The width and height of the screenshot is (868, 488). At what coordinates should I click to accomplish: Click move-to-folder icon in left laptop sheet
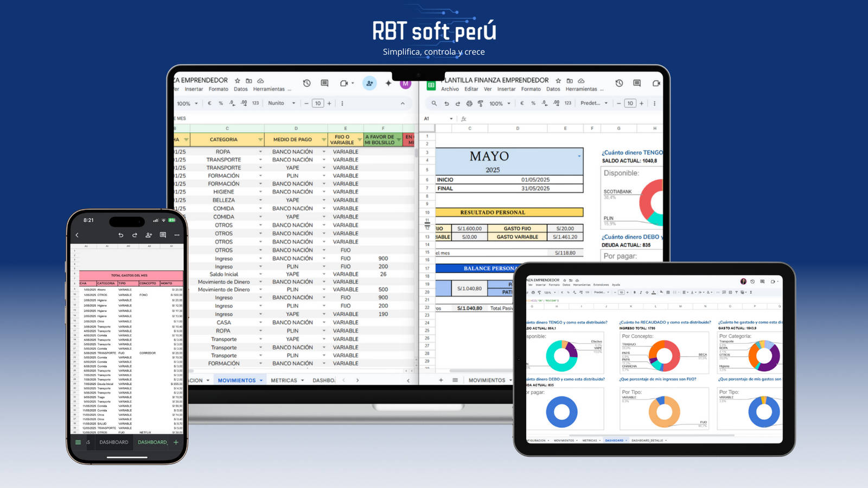(x=249, y=80)
